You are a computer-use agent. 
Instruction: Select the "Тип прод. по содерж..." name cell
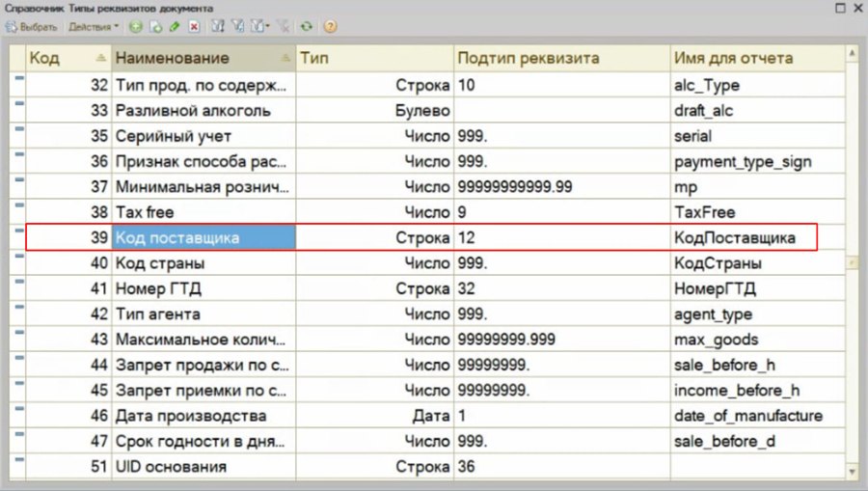[x=203, y=85]
